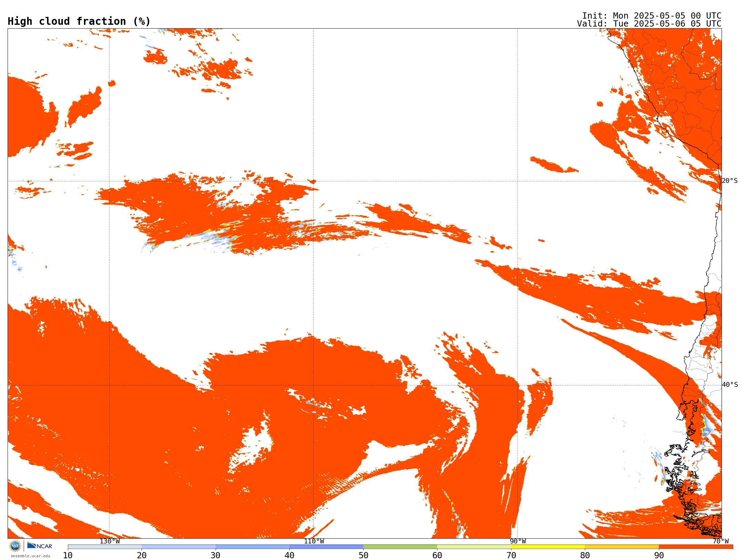
Task: Click the colorbar tick label 30
Action: tap(216, 555)
